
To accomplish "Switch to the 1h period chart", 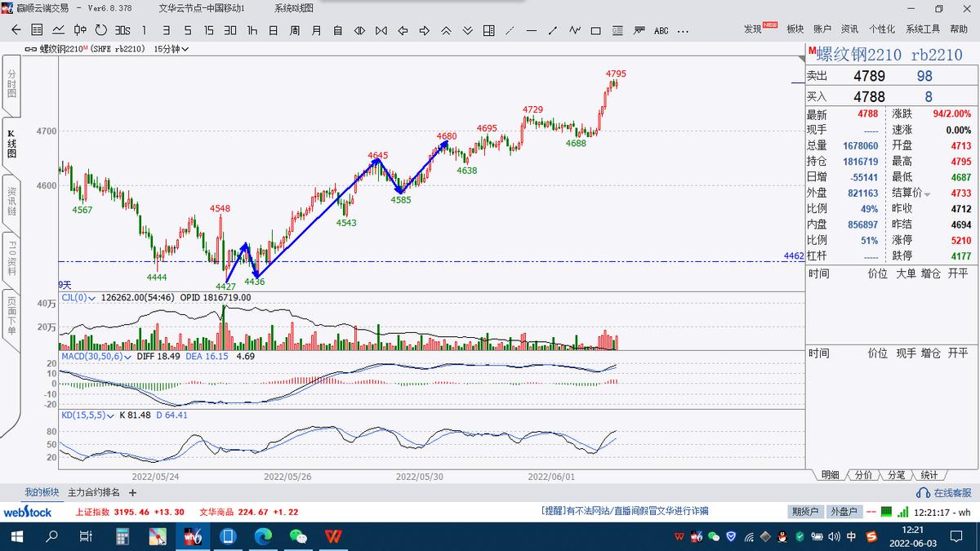I will (x=252, y=30).
